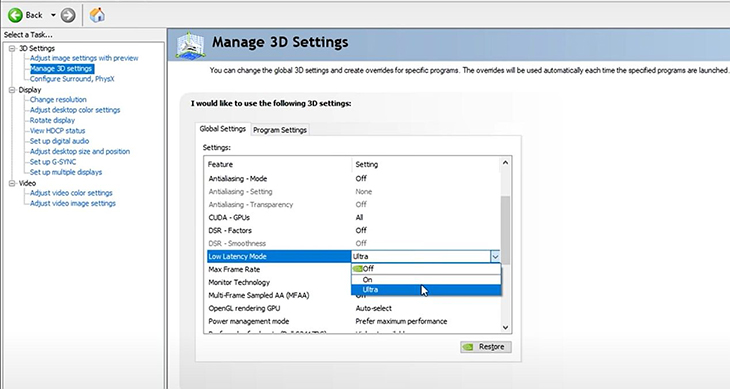Click the Auto-select setting value
This screenshot has width=730, height=389.
373,309
